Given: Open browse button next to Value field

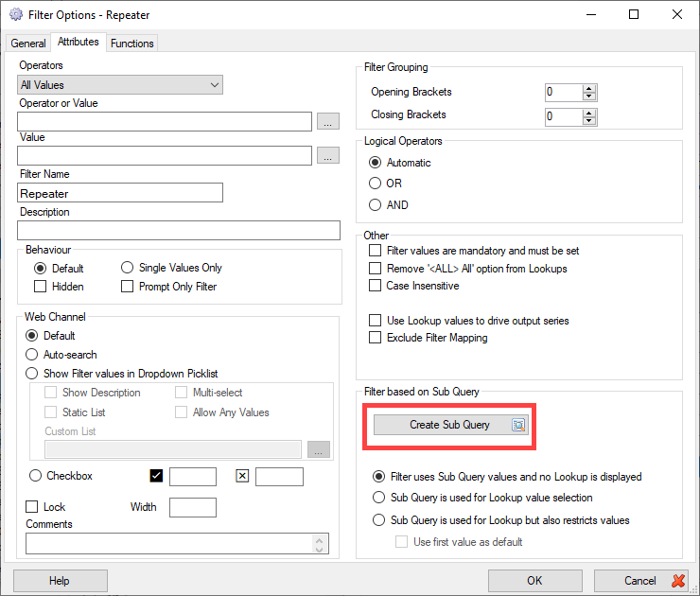Looking at the screenshot, I should [x=328, y=155].
